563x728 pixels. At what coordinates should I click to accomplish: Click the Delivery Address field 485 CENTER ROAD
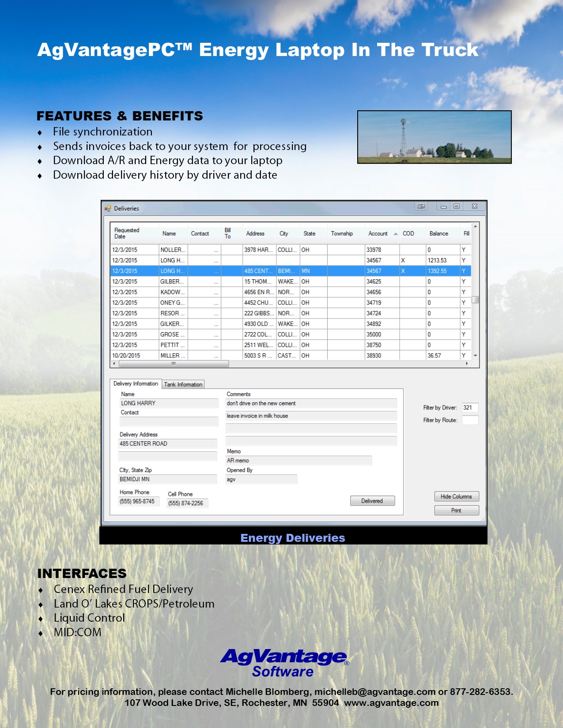pyautogui.click(x=168, y=443)
